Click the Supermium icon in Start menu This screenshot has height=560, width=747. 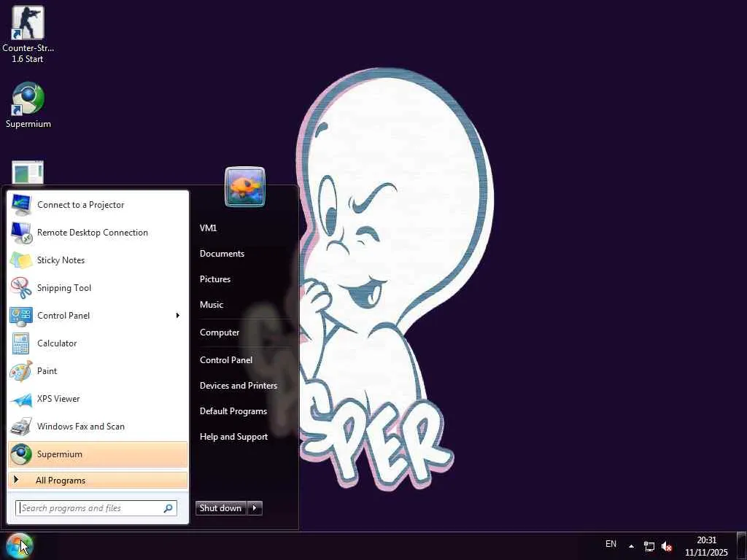pos(21,454)
